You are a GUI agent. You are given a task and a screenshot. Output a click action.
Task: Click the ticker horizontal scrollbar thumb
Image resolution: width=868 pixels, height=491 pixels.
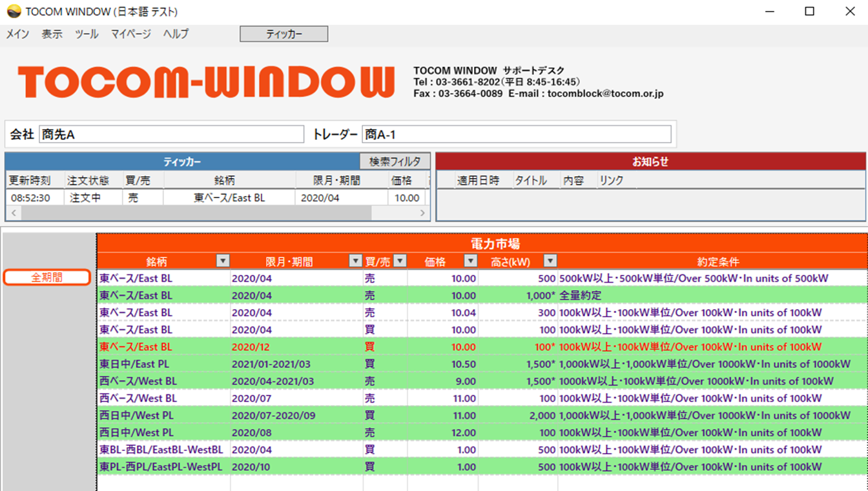[196, 213]
